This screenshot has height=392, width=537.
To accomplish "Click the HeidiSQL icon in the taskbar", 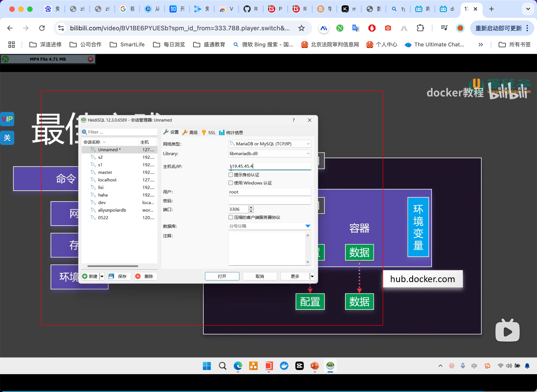I will (330, 366).
